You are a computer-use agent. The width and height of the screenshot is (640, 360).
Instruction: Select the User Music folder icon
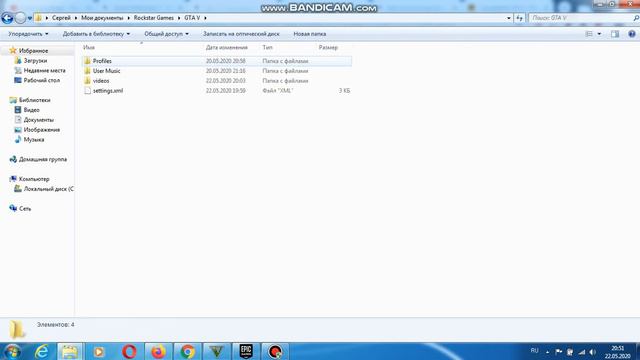coord(87,71)
